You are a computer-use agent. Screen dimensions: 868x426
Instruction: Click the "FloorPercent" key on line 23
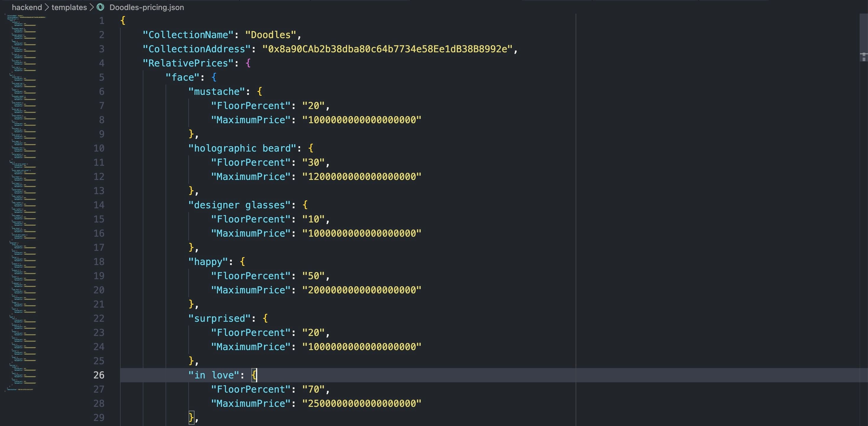[251, 333]
